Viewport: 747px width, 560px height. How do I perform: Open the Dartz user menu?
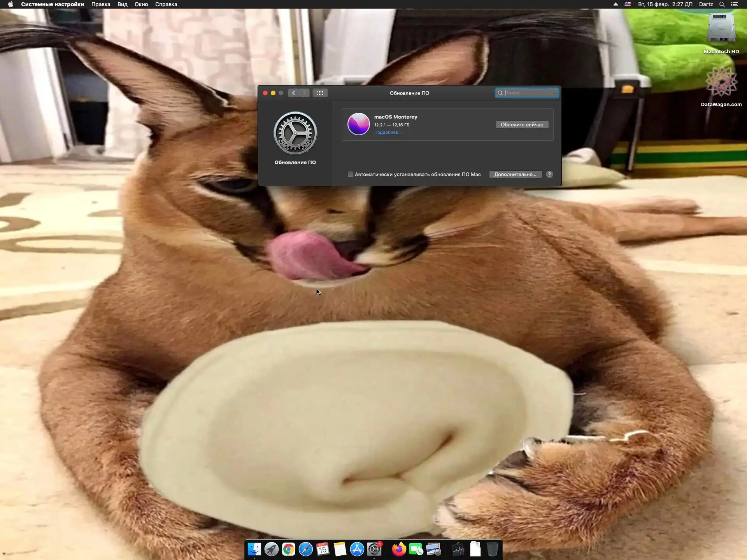click(706, 4)
